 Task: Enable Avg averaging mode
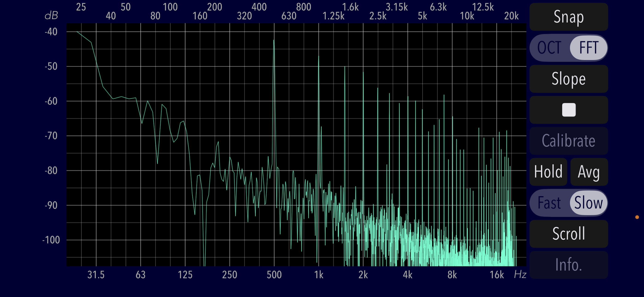click(588, 172)
